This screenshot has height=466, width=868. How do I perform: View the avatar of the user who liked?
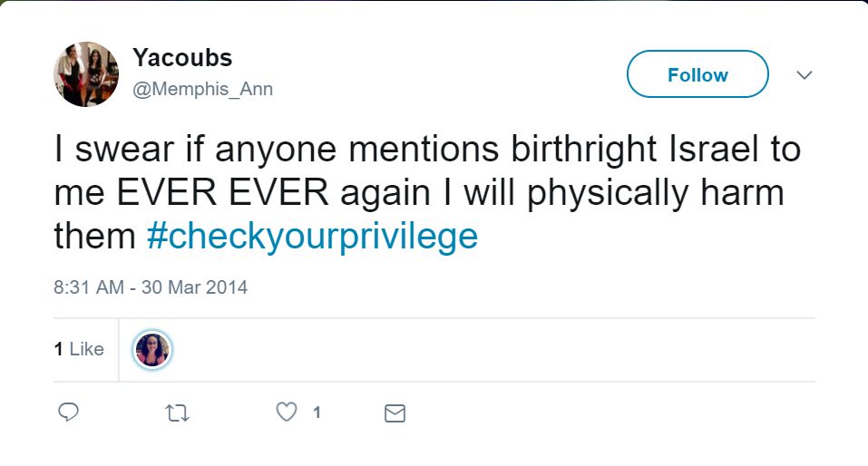click(152, 350)
